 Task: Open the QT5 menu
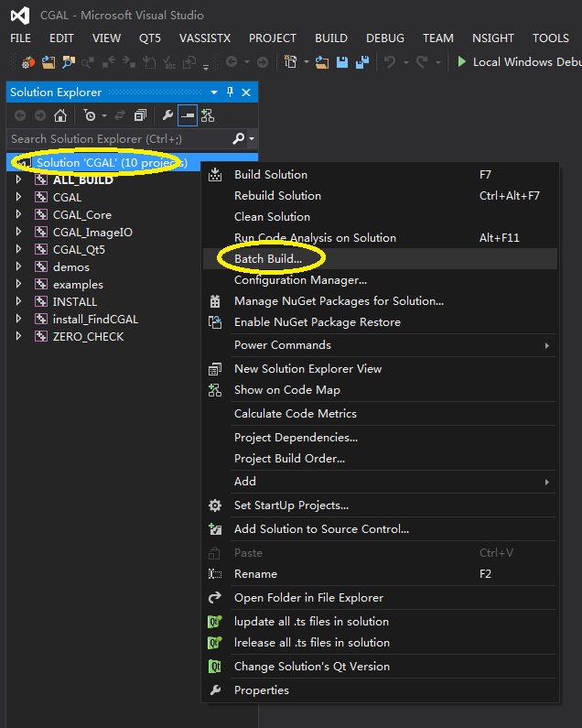[150, 38]
